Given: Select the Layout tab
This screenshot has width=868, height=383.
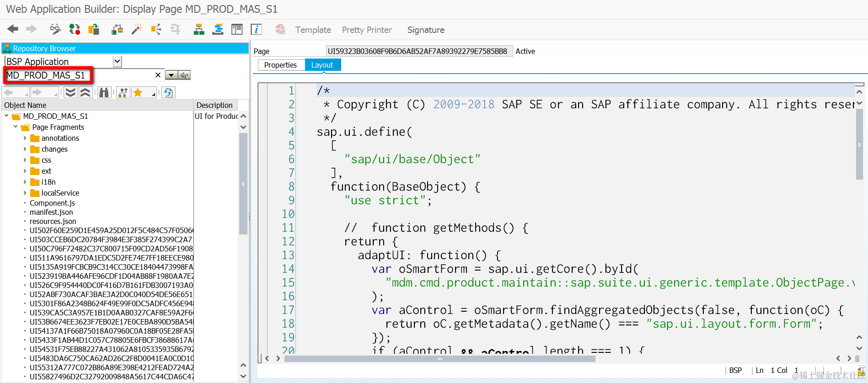Looking at the screenshot, I should tap(322, 65).
